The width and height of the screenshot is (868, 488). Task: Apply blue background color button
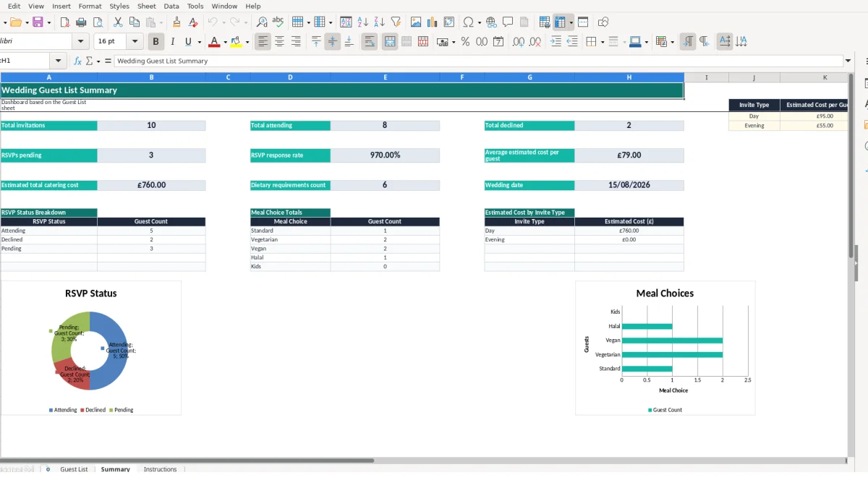coord(634,42)
